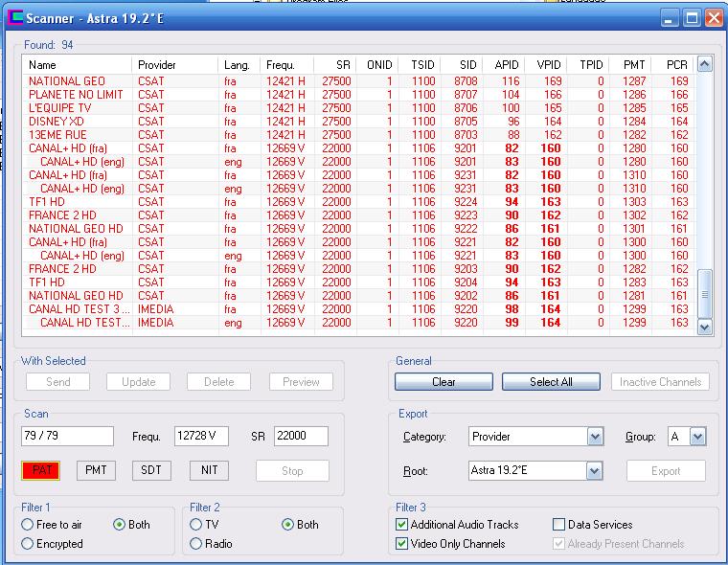Image resolution: width=728 pixels, height=565 pixels.
Task: Select the 13EME RUE channel row
Action: point(358,135)
